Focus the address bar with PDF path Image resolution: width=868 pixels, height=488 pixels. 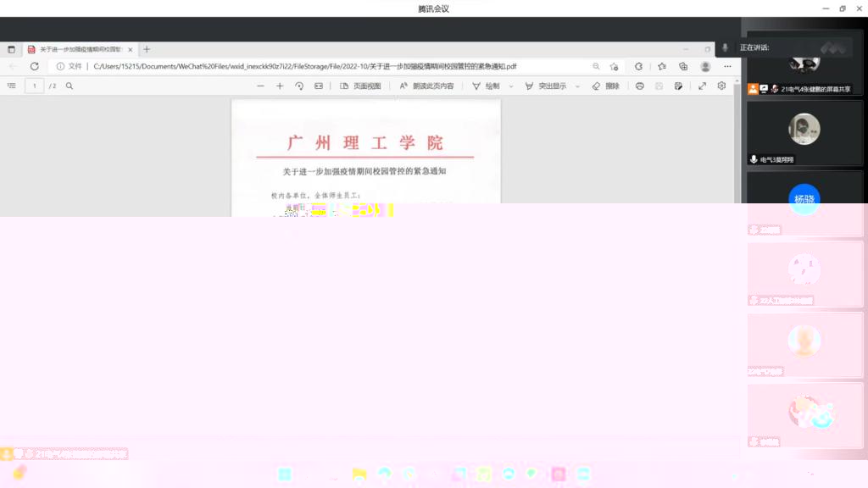click(304, 66)
